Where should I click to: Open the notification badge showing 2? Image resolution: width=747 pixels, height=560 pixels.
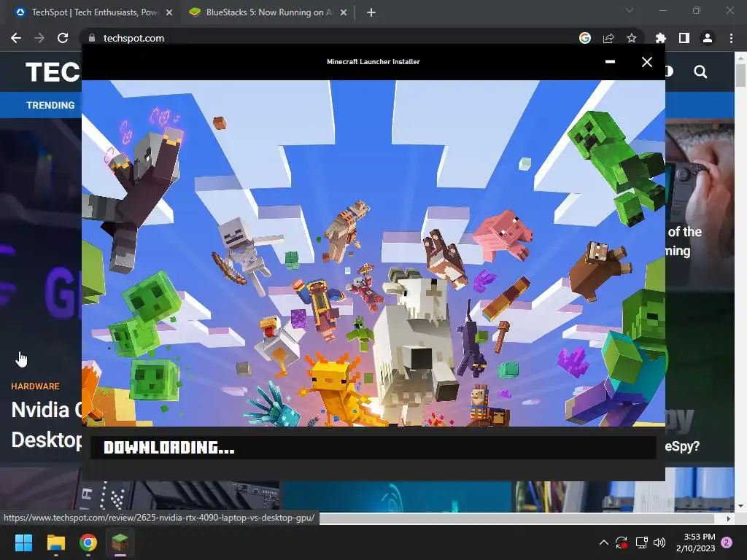[727, 542]
